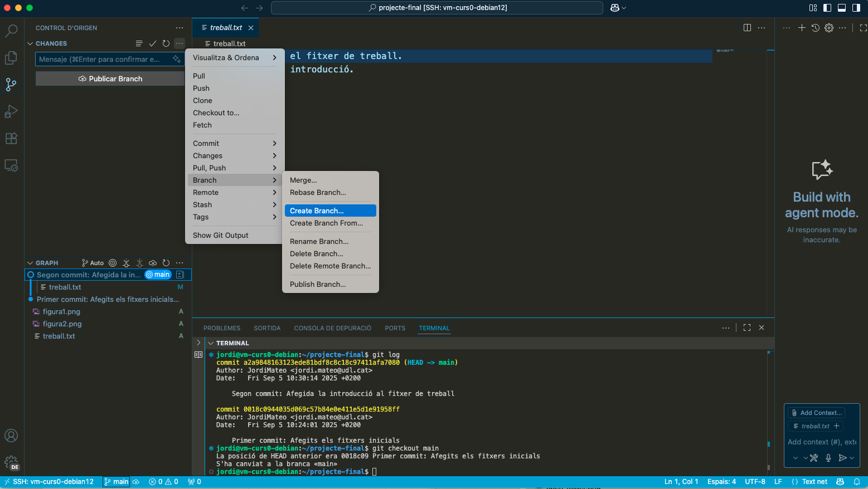
Task: Select Rebase Branch... menu item
Action: click(x=331, y=192)
